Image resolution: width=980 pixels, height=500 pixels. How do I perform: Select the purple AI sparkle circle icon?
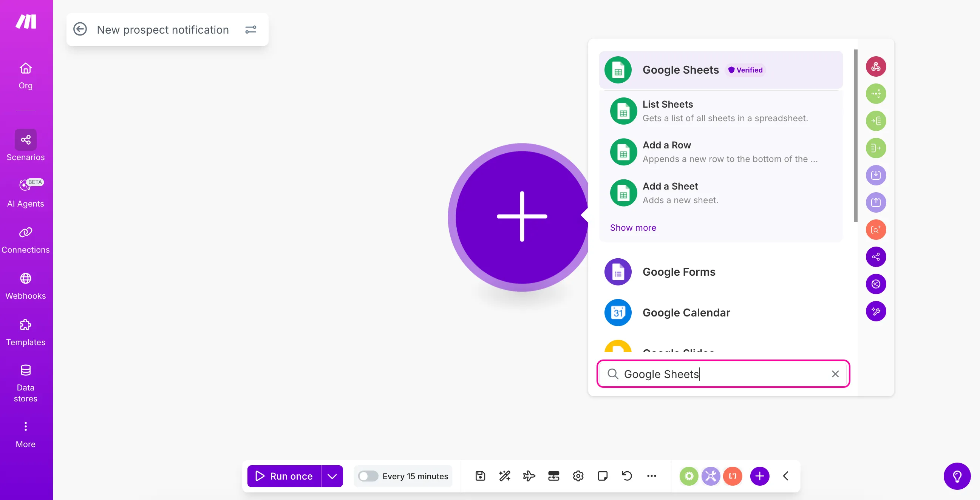(876, 284)
